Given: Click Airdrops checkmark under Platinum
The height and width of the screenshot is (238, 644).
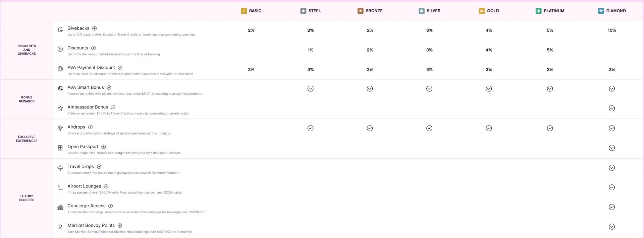Looking at the screenshot, I should pos(550,128).
